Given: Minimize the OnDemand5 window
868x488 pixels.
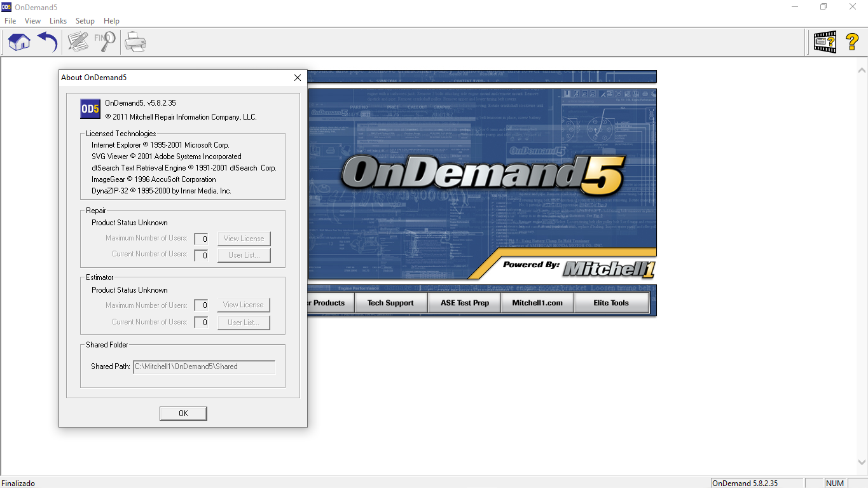Looking at the screenshot, I should pyautogui.click(x=795, y=6).
